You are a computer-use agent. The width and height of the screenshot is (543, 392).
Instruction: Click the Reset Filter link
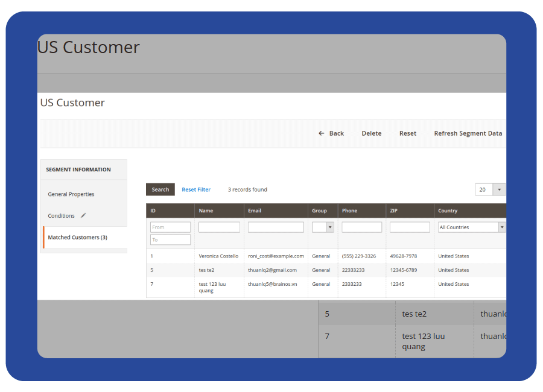(196, 189)
